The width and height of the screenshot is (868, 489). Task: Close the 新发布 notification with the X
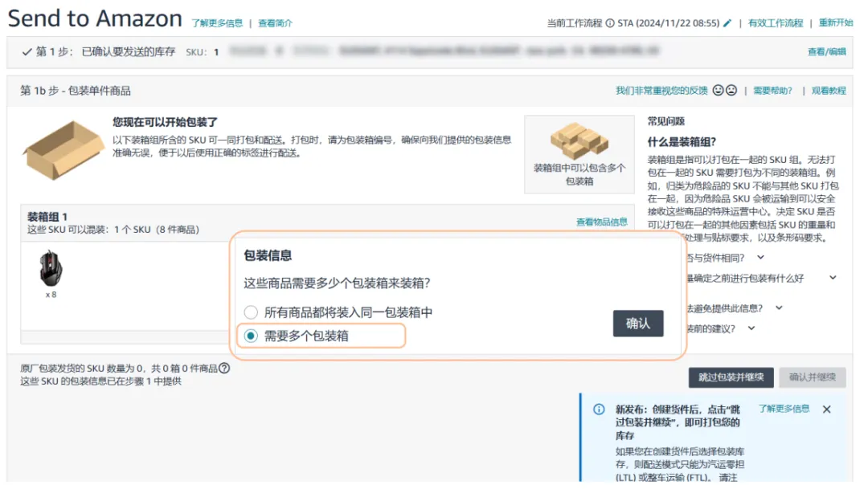826,410
